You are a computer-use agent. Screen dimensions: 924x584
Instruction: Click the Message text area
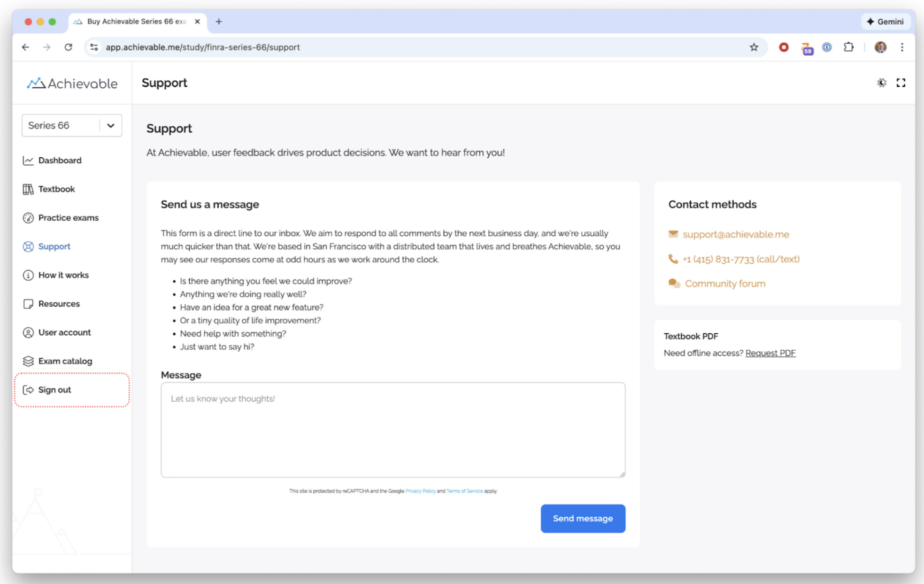393,430
